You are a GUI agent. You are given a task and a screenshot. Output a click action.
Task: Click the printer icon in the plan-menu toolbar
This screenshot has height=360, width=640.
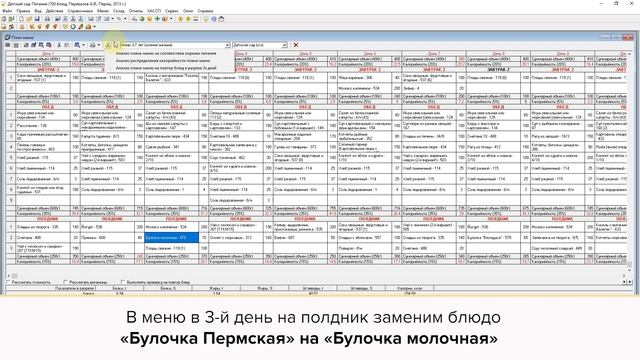93,45
